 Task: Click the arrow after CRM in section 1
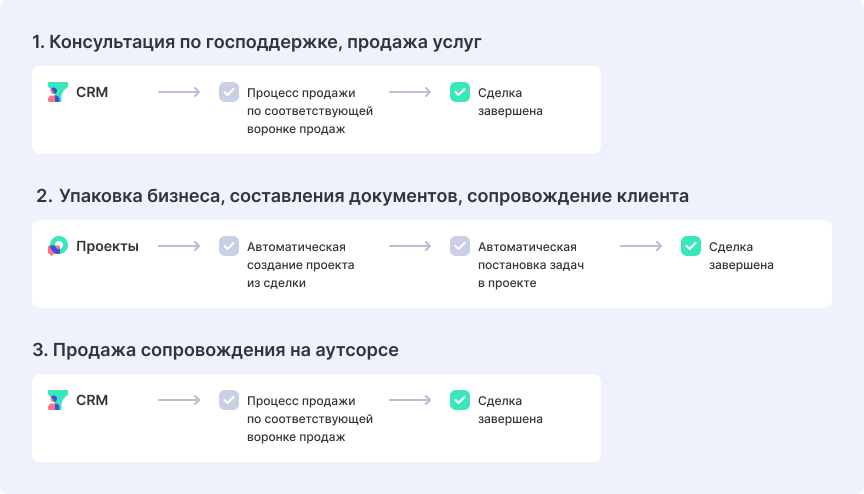[x=179, y=93]
